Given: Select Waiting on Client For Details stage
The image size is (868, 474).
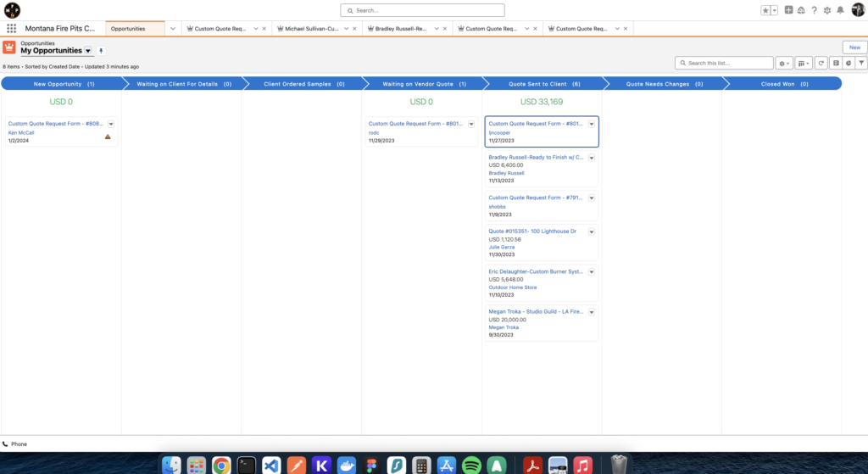Looking at the screenshot, I should 184,84.
